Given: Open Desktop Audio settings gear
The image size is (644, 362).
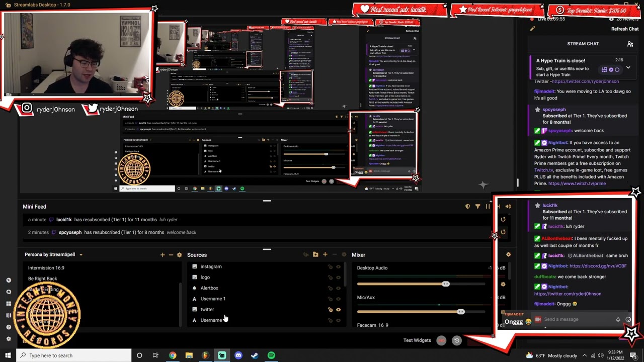Looking at the screenshot, I should pos(503,284).
